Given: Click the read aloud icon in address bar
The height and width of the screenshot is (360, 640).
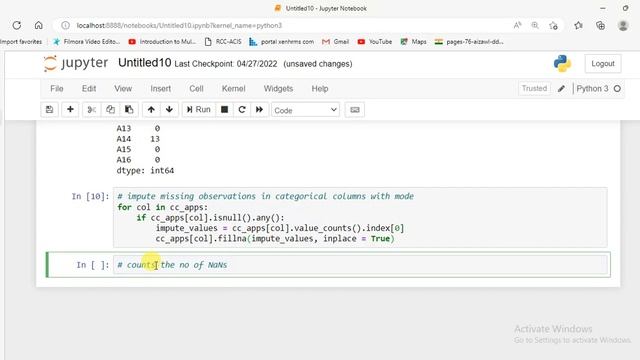Looking at the screenshot, I should [x=517, y=25].
